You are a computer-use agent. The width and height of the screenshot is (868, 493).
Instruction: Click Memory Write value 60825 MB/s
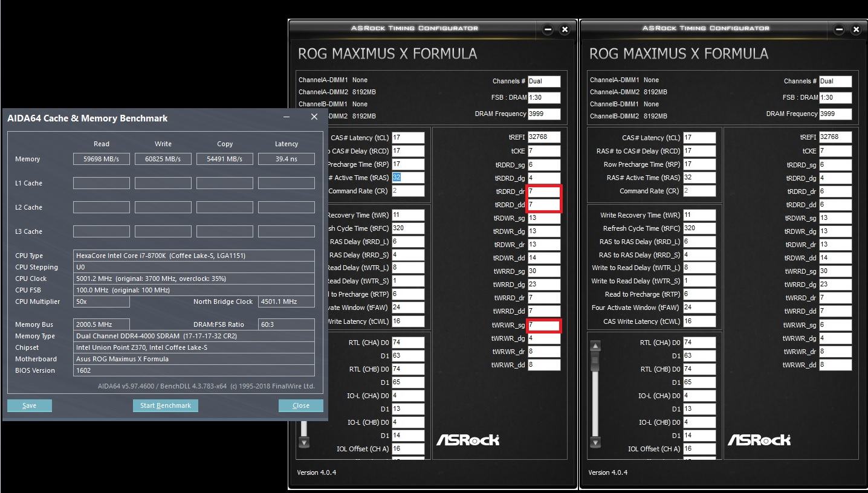163,159
